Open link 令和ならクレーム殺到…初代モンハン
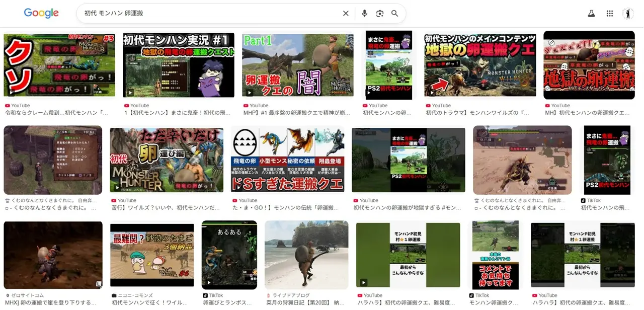 click(57, 113)
